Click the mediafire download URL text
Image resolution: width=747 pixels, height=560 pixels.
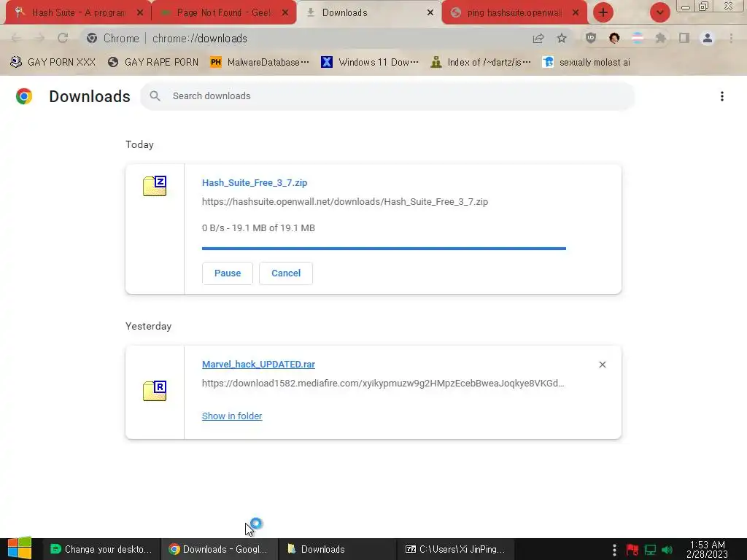point(383,384)
